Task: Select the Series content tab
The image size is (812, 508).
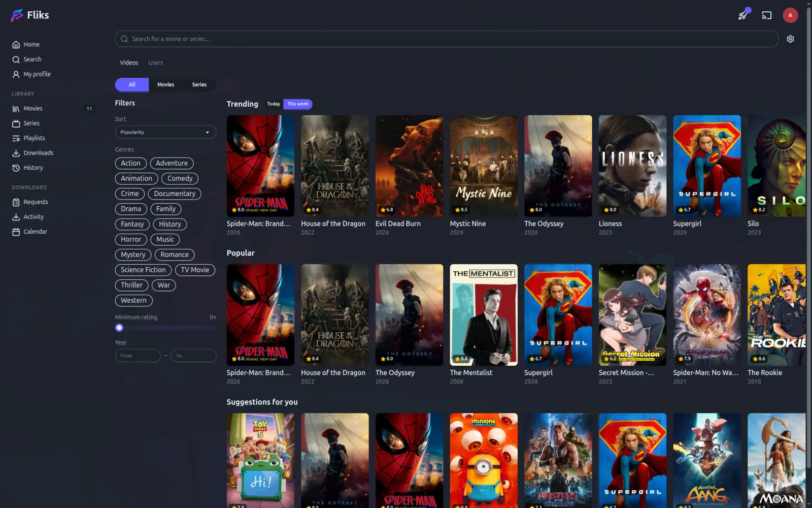Action: pos(199,85)
